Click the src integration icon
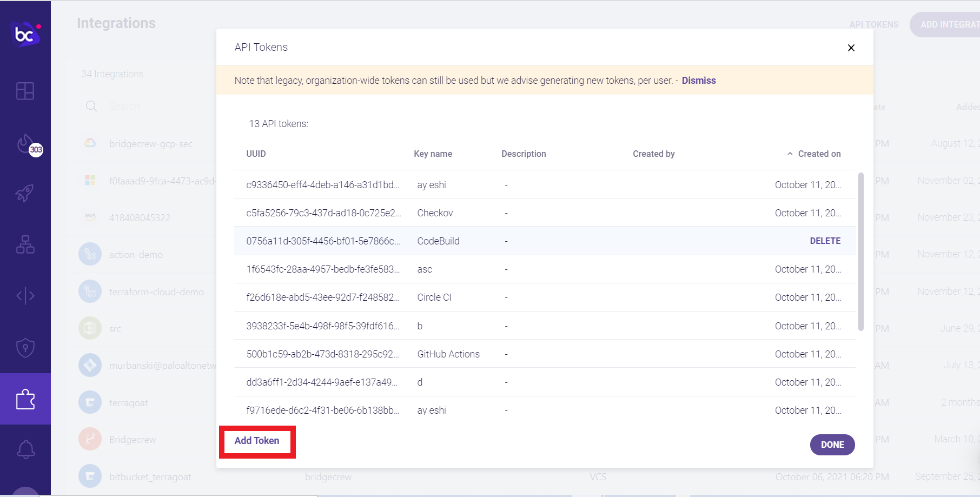 click(90, 328)
